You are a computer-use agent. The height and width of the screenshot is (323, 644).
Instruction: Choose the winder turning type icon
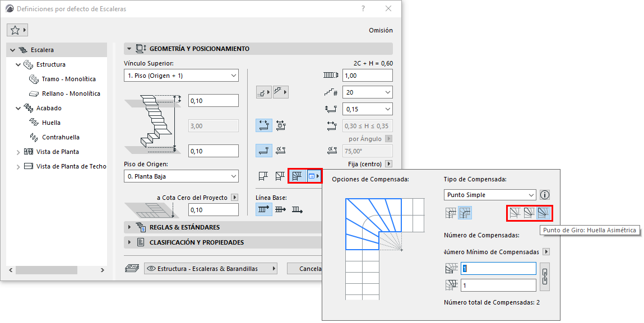(298, 176)
